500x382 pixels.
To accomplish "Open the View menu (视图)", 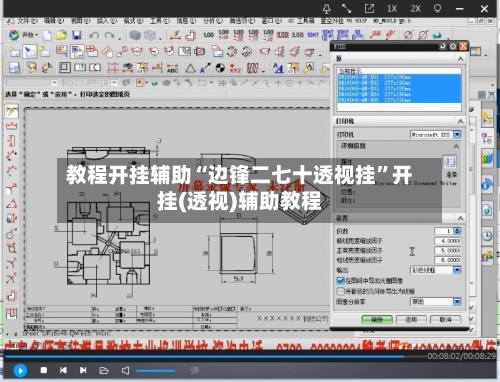I will 80,21.
